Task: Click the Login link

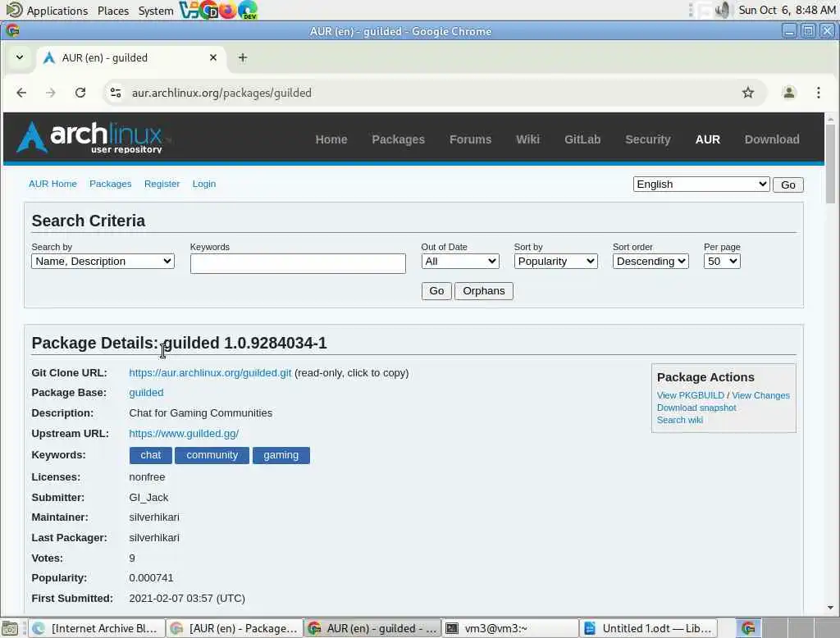Action: (x=204, y=184)
